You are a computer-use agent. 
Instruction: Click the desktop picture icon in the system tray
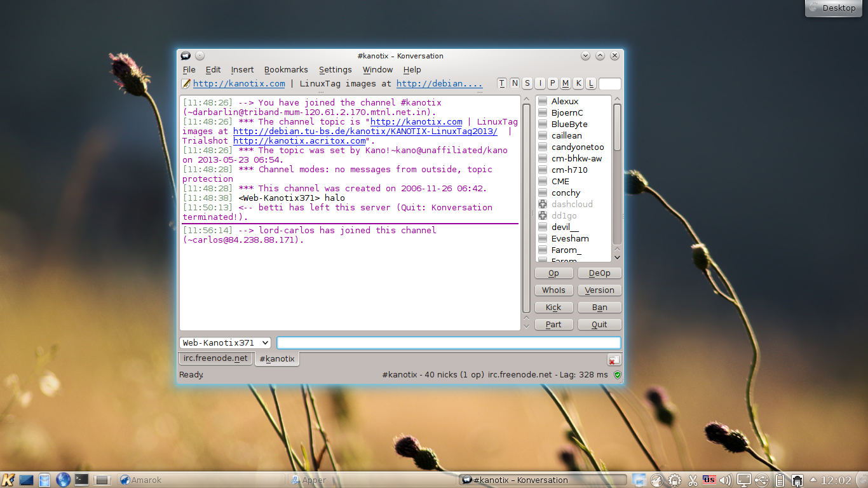click(639, 480)
